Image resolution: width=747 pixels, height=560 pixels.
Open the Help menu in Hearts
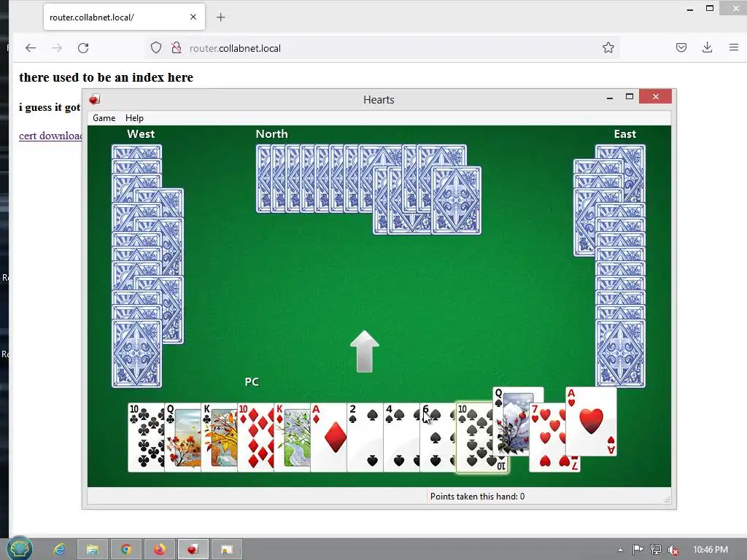tap(134, 118)
